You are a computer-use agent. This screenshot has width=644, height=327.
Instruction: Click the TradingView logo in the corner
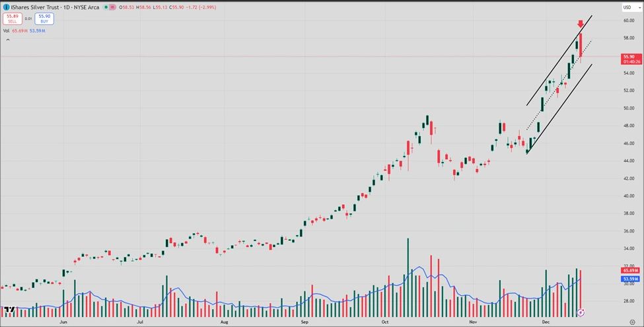click(x=9, y=310)
